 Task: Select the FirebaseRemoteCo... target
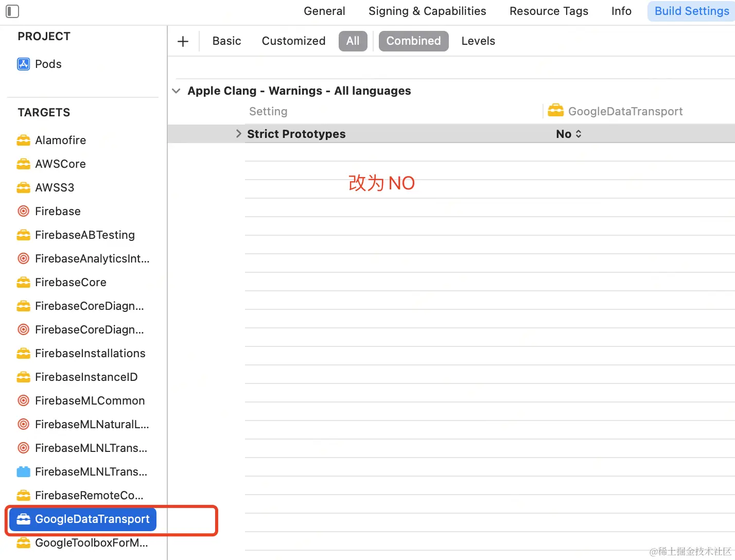tap(89, 495)
